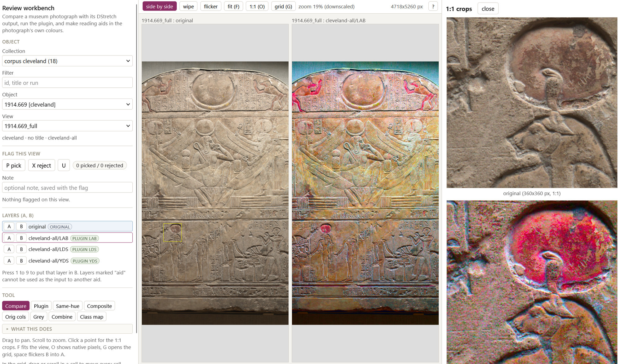Select the Combine tool tab
Image resolution: width=620 pixels, height=364 pixels.
[x=62, y=317]
